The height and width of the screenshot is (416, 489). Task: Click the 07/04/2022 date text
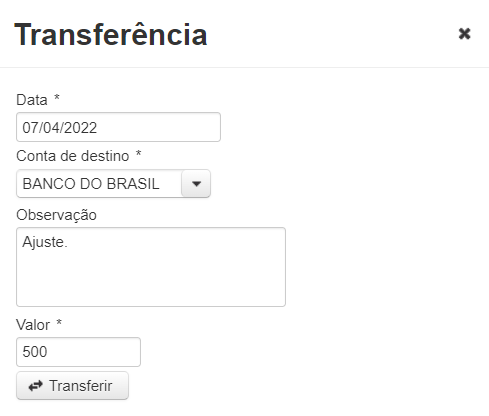coord(60,128)
